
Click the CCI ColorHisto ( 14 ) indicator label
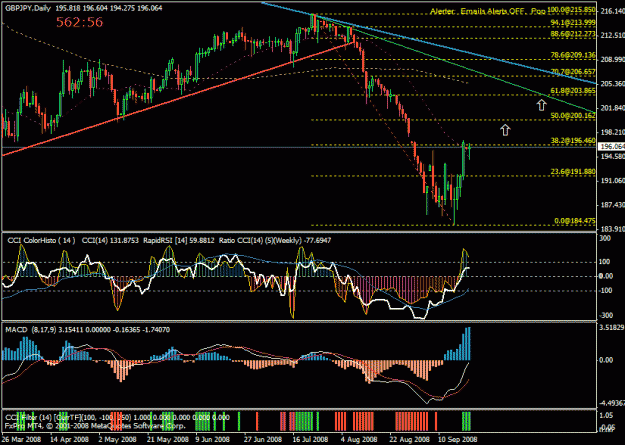pos(41,240)
